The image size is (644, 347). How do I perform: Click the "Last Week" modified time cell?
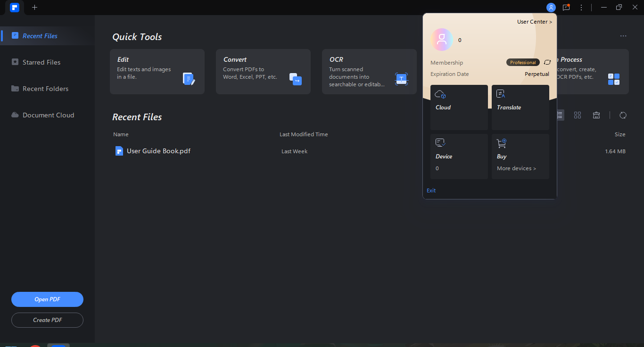coord(294,151)
